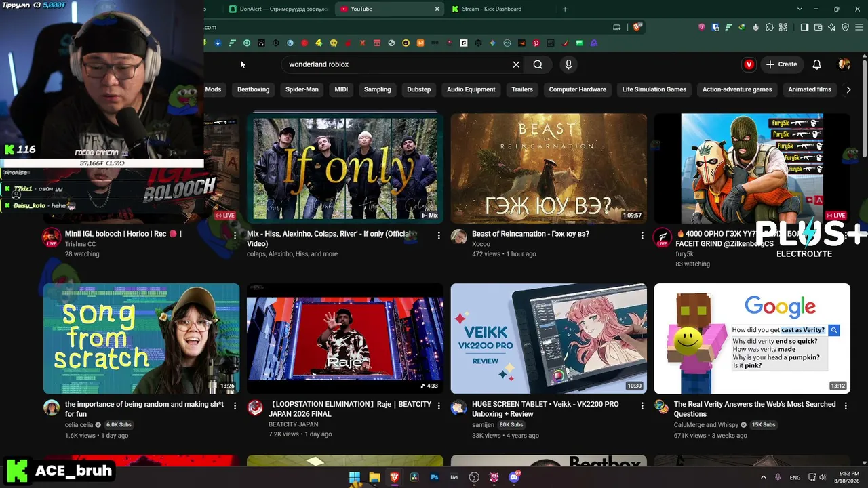Click the microphone icon in system tray

[778, 477]
